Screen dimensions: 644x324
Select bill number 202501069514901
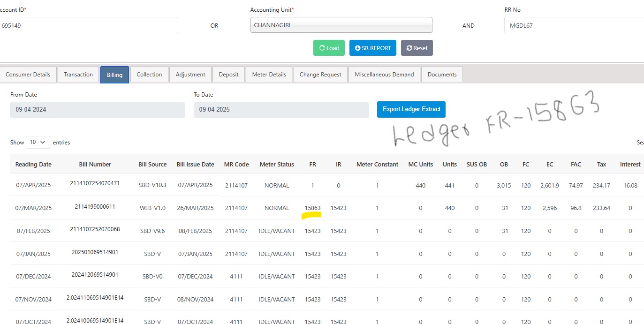pyautogui.click(x=95, y=252)
